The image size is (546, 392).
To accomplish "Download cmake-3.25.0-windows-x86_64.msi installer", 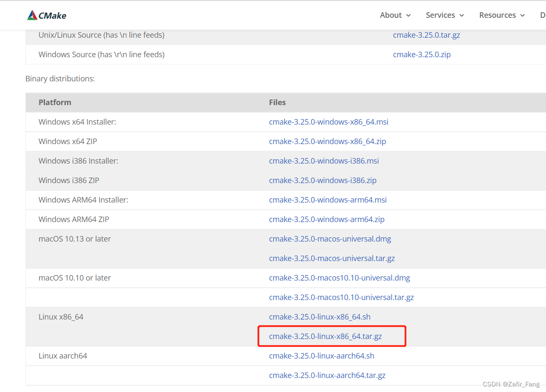I will tap(329, 122).
